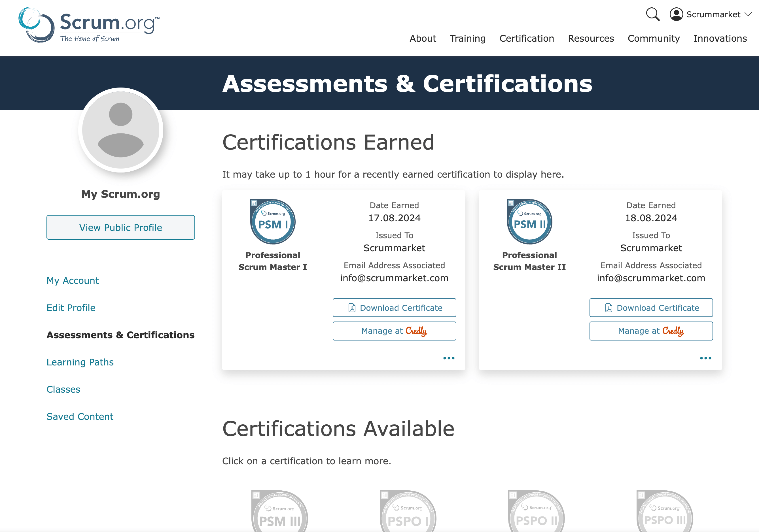Click the Scrum.org logo
The width and height of the screenshot is (759, 532).
89,25
